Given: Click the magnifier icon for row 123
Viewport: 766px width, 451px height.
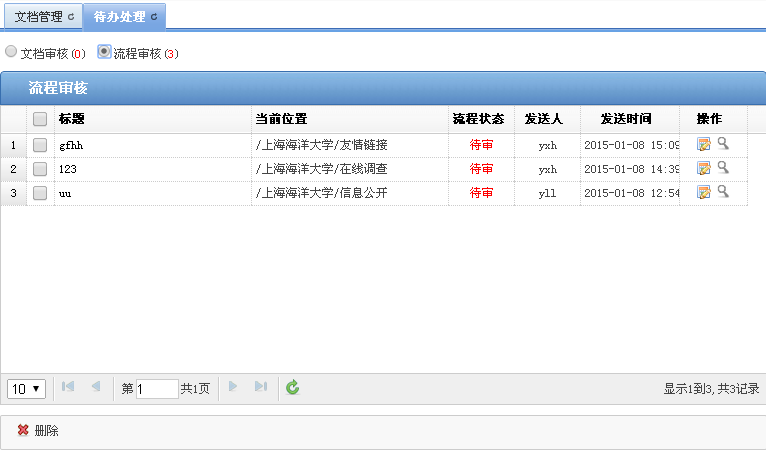Looking at the screenshot, I should coord(723,168).
